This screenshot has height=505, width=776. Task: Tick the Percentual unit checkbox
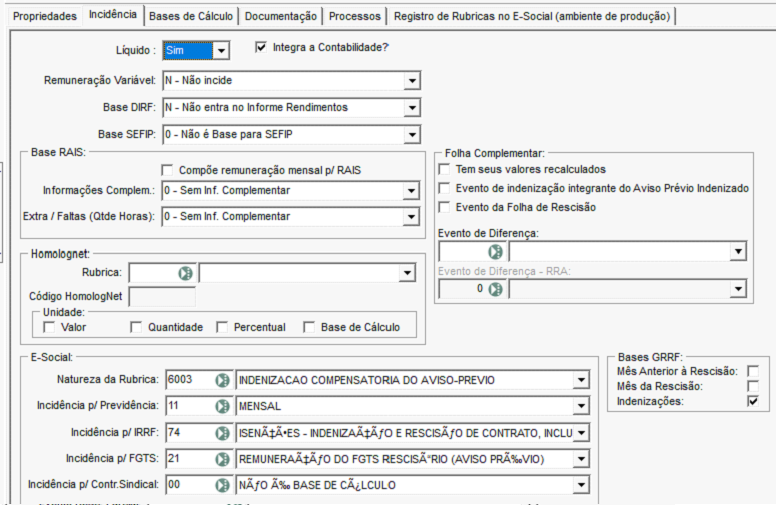pyautogui.click(x=222, y=327)
